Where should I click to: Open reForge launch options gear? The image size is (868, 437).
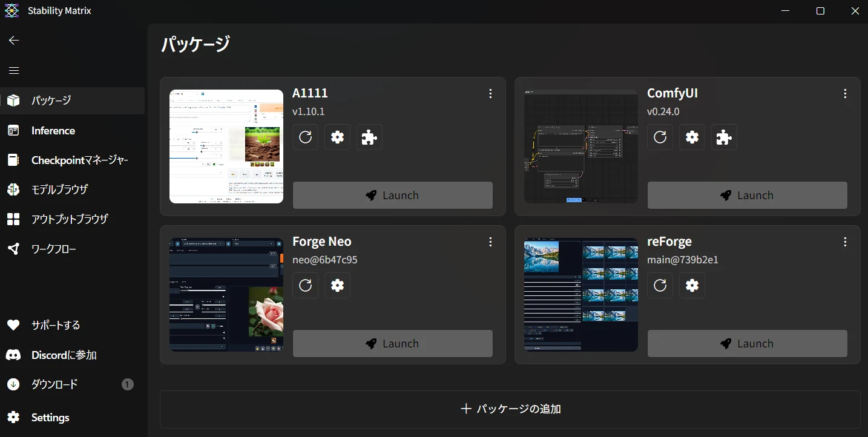click(692, 285)
